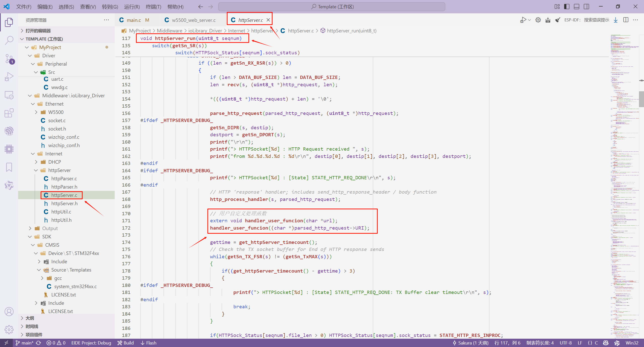644x347 pixels.
Task: Toggle secondary sidebar visibility
Action: pos(586,7)
